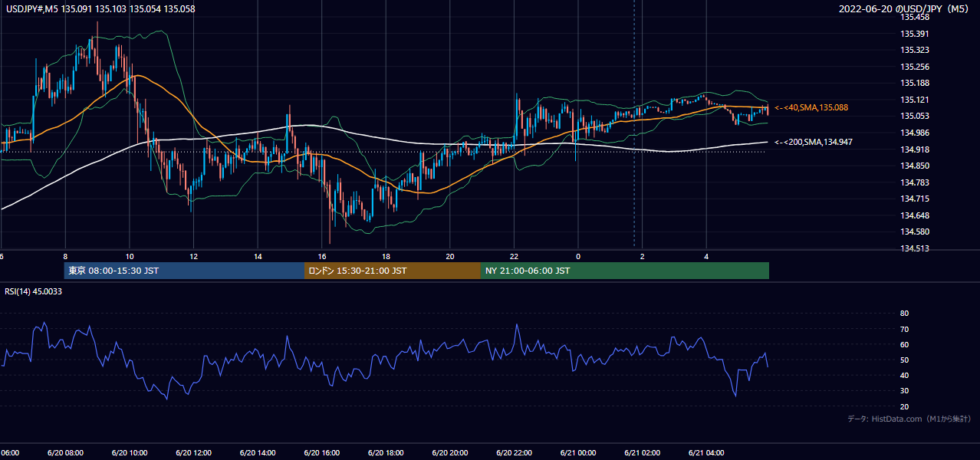
Task: Click RSI scale value 50
Action: pos(905,360)
